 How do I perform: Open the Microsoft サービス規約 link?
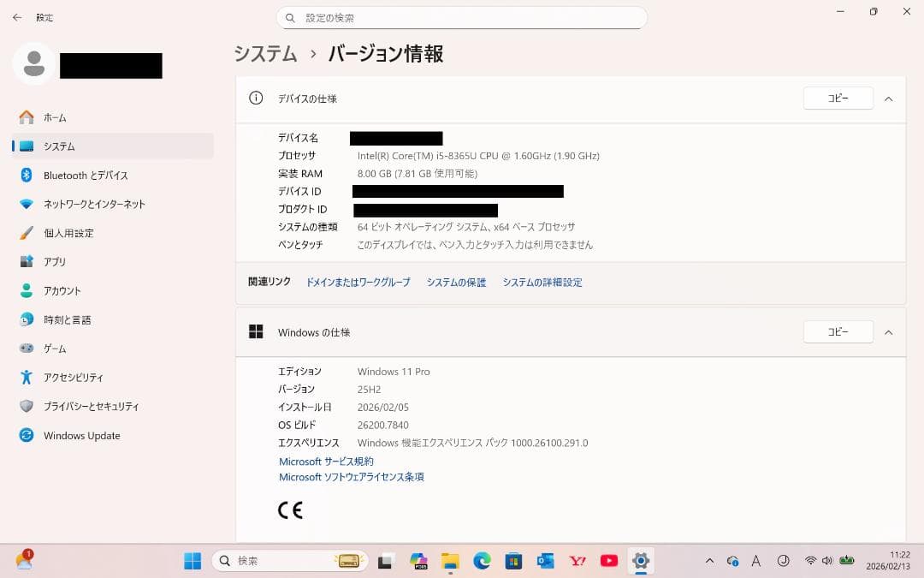325,461
